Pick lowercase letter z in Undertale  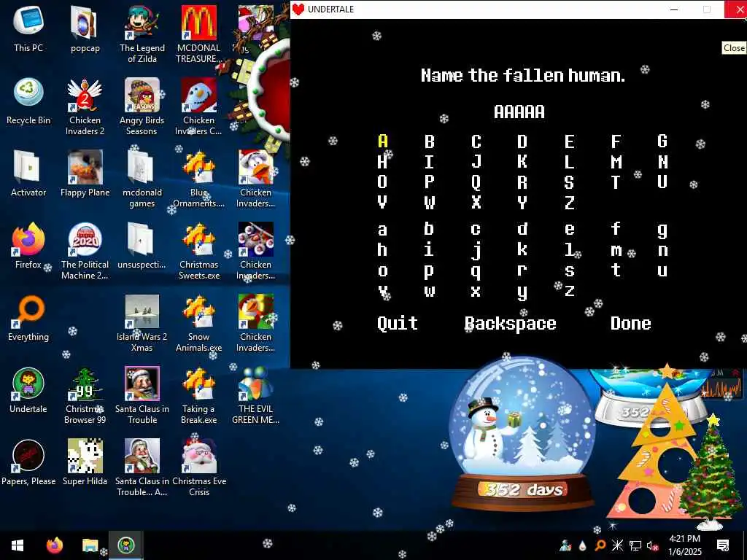(569, 291)
